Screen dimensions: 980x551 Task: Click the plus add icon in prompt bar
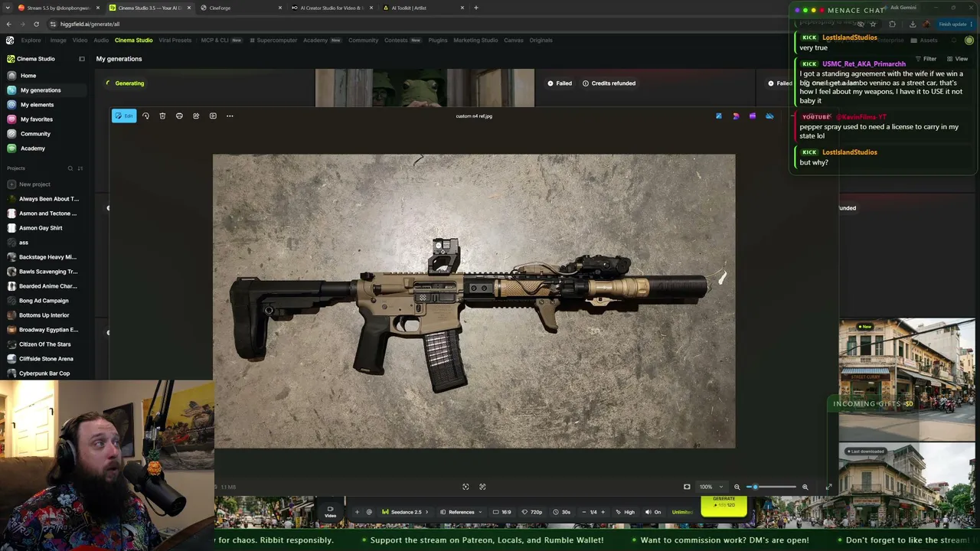click(x=357, y=512)
